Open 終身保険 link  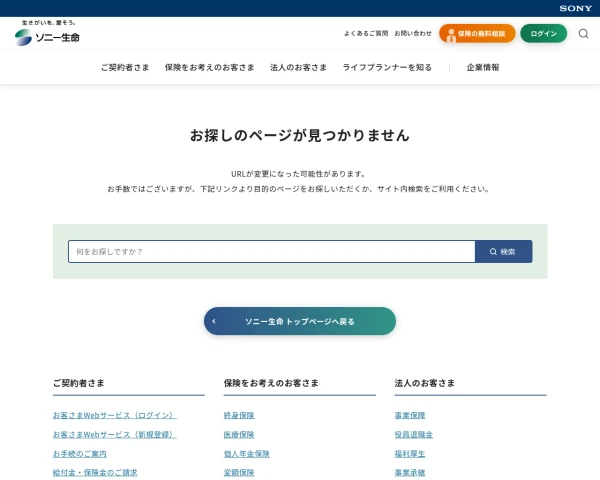click(239, 415)
